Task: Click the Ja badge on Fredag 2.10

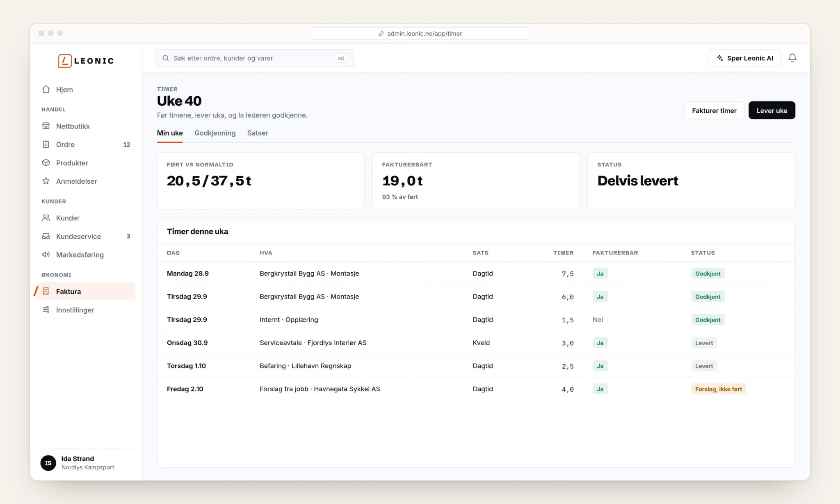Action: pos(600,389)
